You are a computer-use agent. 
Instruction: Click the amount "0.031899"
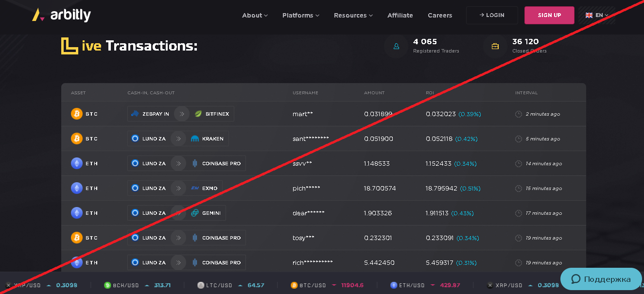(378, 114)
